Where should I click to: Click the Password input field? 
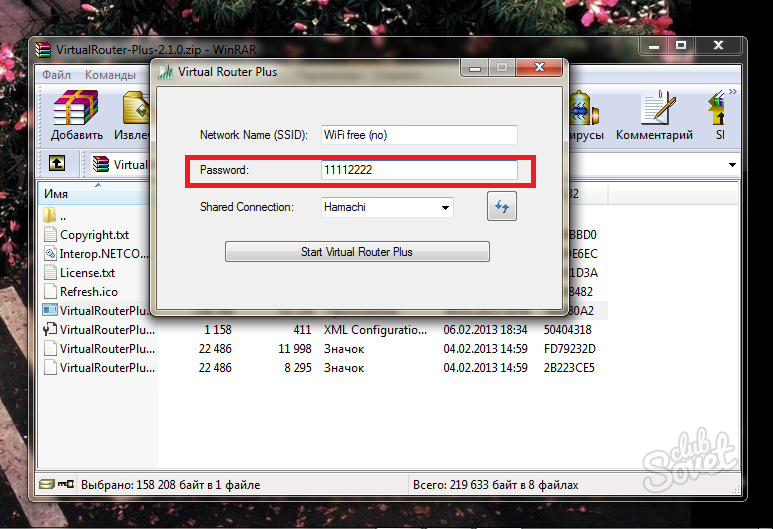point(418,171)
